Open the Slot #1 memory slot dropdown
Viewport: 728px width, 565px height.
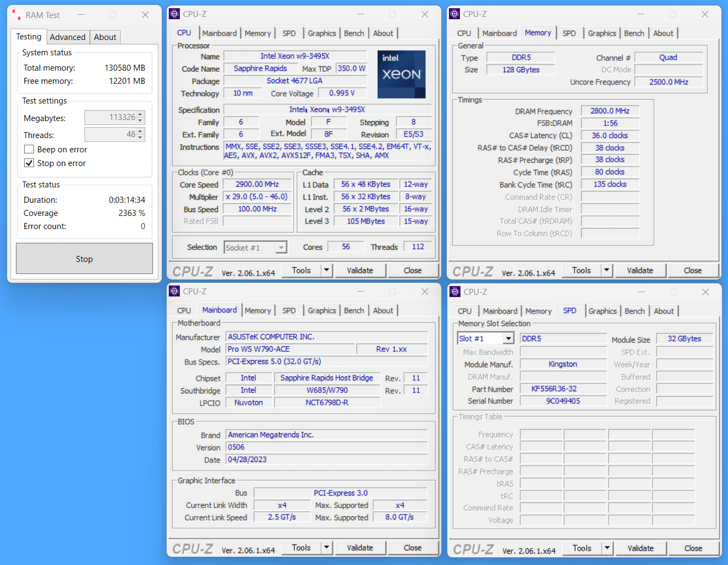[508, 339]
